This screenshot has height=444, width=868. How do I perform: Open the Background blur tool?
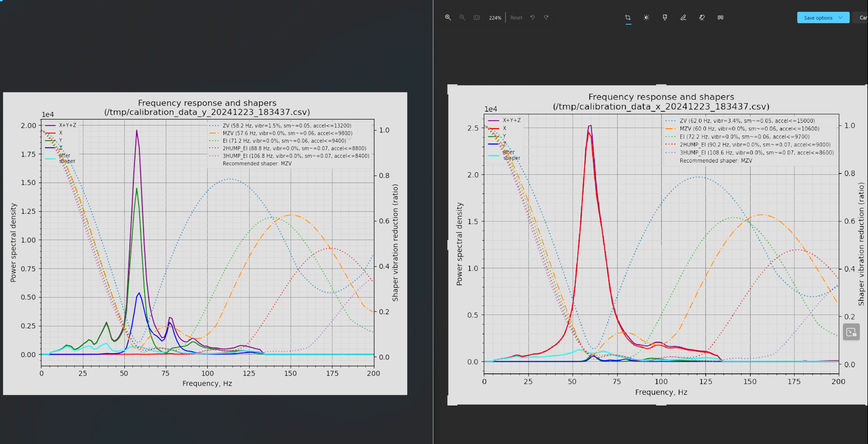coord(721,17)
